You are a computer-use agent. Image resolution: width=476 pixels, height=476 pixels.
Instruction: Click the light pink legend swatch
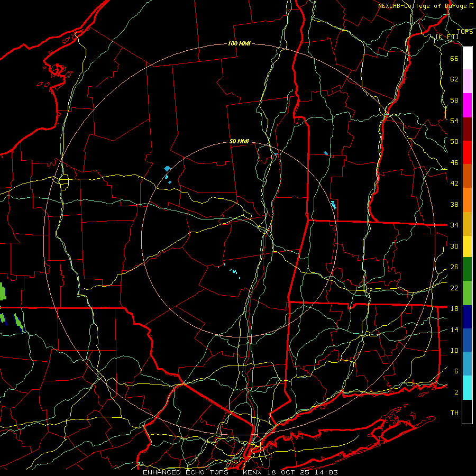(467, 81)
